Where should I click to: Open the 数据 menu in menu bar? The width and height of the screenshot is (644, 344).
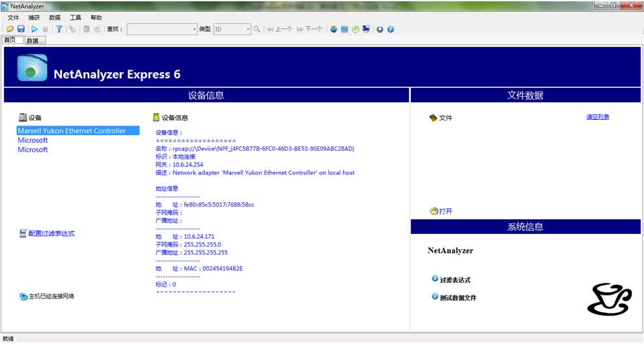tap(55, 18)
